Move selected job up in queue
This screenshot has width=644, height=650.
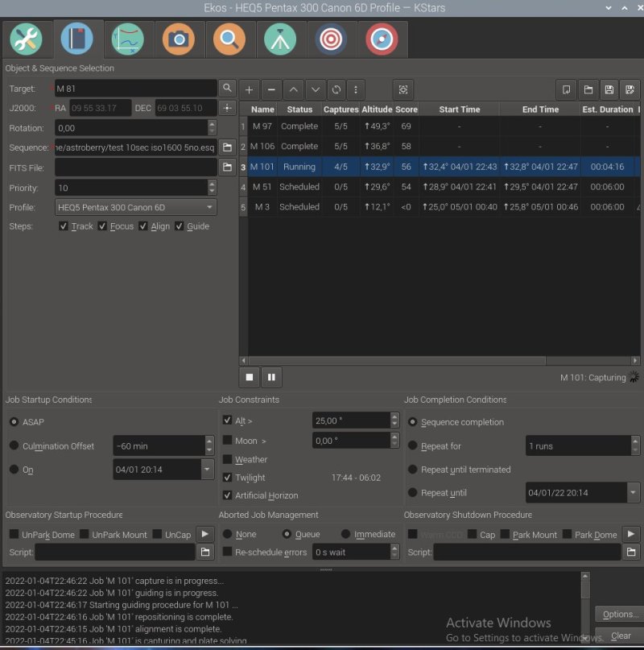tap(293, 89)
